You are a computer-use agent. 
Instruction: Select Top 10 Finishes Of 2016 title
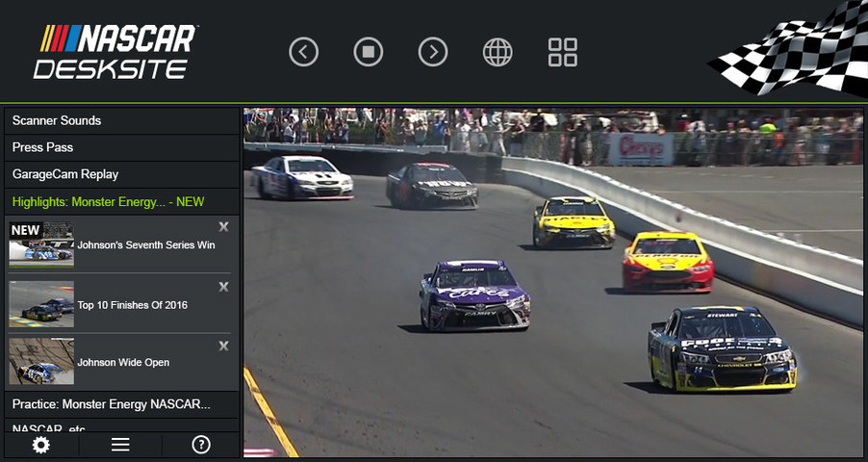133,305
